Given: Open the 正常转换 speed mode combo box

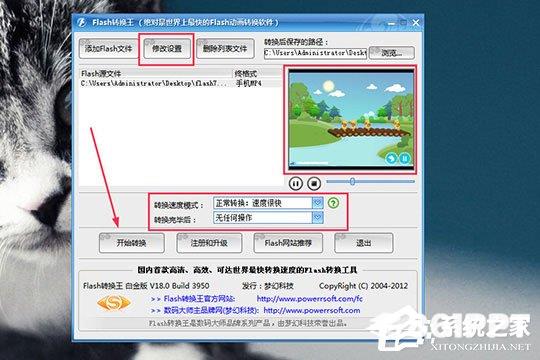Looking at the screenshot, I should 268,203.
